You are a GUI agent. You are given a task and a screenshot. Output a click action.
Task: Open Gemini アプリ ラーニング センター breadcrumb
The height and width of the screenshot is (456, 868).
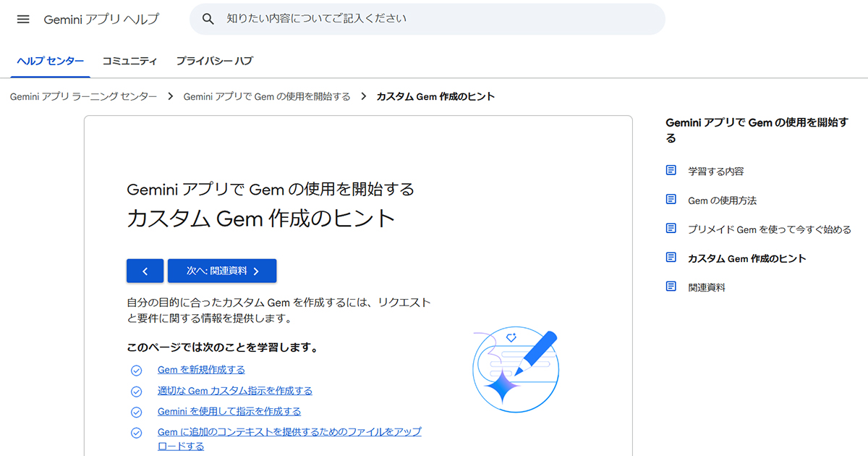pos(83,96)
